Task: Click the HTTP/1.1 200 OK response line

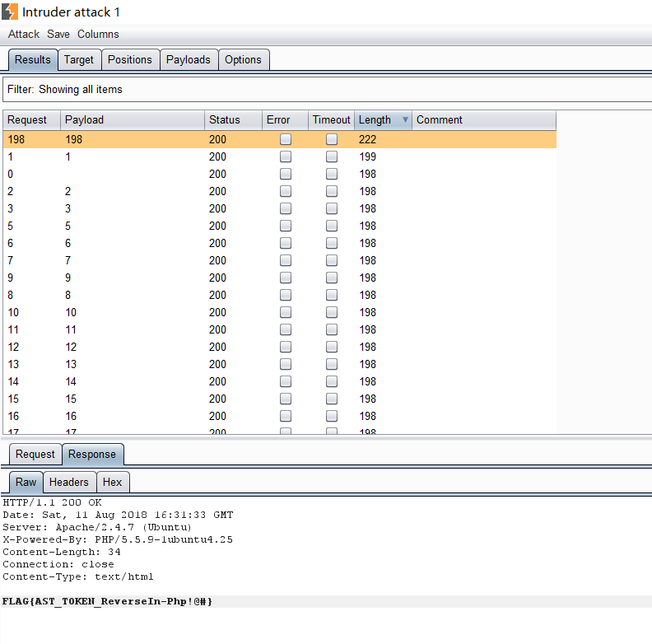Action: (52, 502)
